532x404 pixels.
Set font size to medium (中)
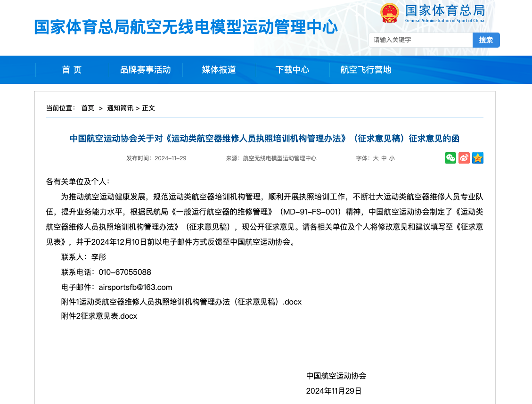(384, 158)
